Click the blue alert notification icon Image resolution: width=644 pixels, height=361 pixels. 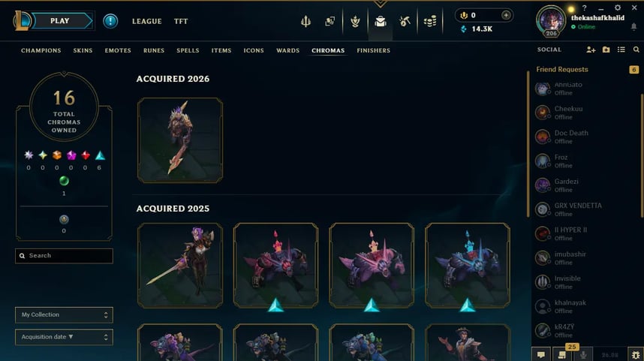coord(110,21)
